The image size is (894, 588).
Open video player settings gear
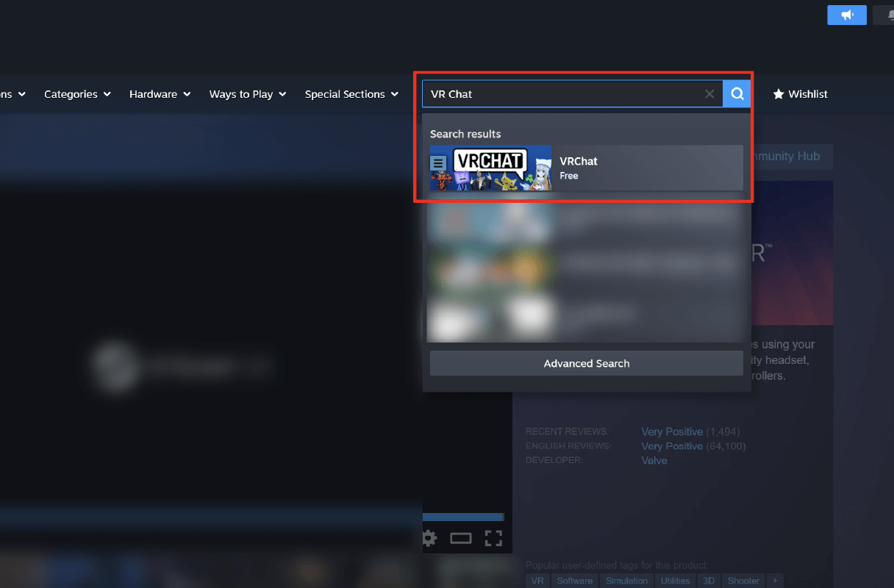[429, 539]
